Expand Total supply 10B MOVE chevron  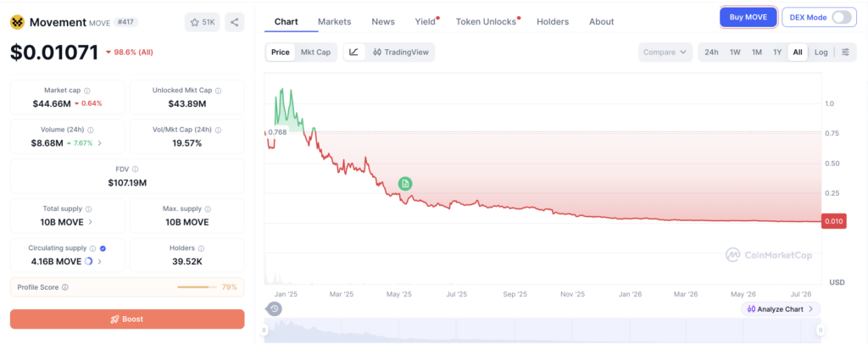click(x=91, y=222)
